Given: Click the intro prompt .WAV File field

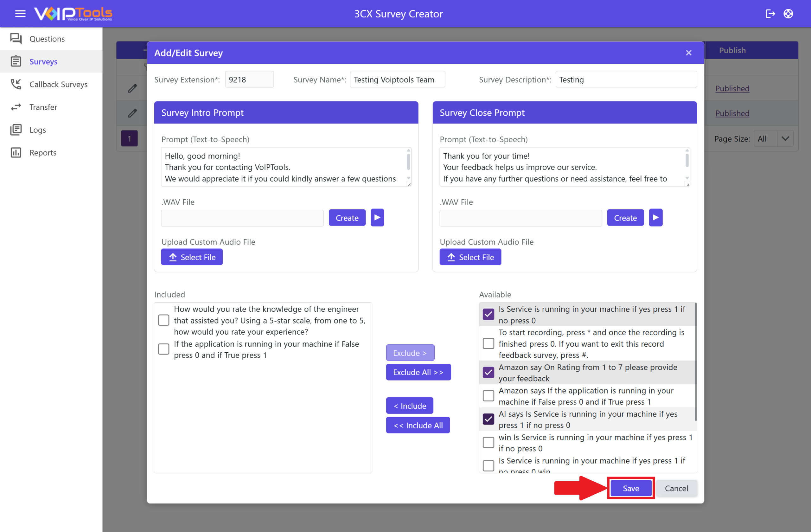Looking at the screenshot, I should tap(242, 218).
